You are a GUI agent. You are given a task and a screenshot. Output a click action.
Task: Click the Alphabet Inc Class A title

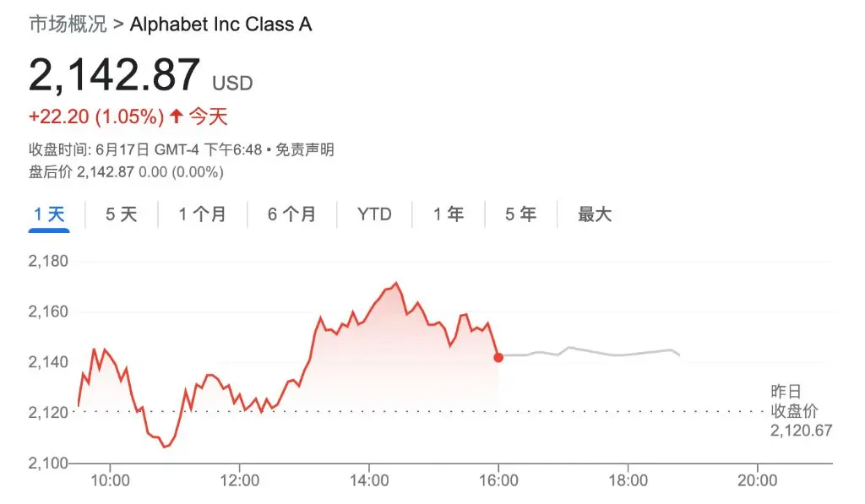[x=220, y=24]
